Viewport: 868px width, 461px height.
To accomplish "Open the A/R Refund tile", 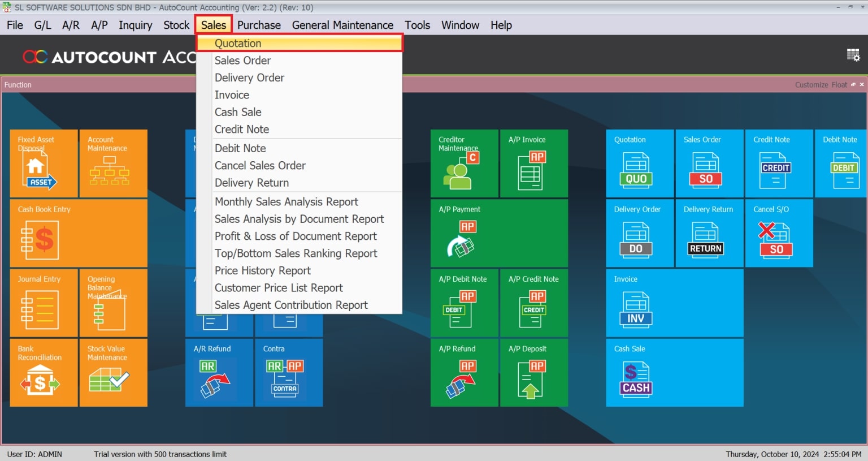I will (219, 373).
